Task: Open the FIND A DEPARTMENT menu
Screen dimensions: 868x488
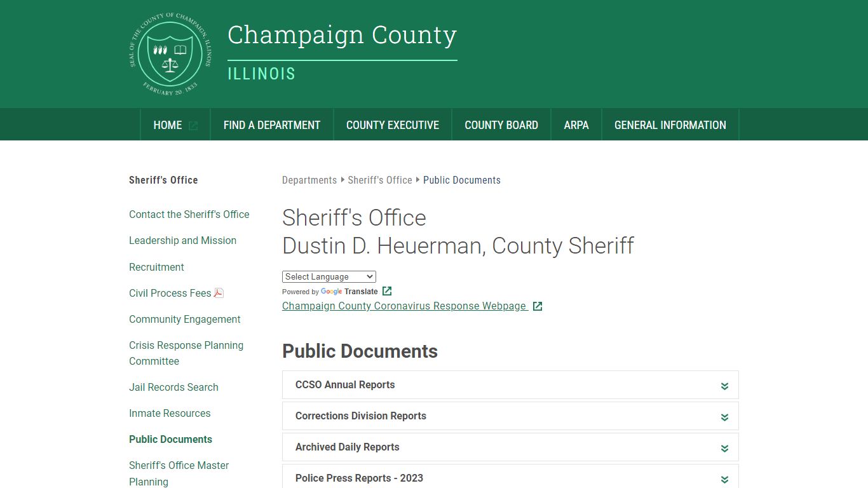Action: coord(272,125)
